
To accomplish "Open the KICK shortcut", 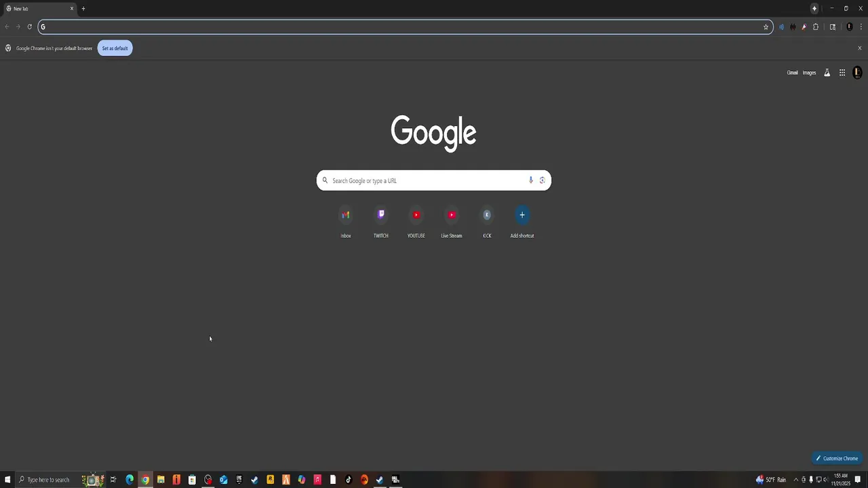I will 487,223.
